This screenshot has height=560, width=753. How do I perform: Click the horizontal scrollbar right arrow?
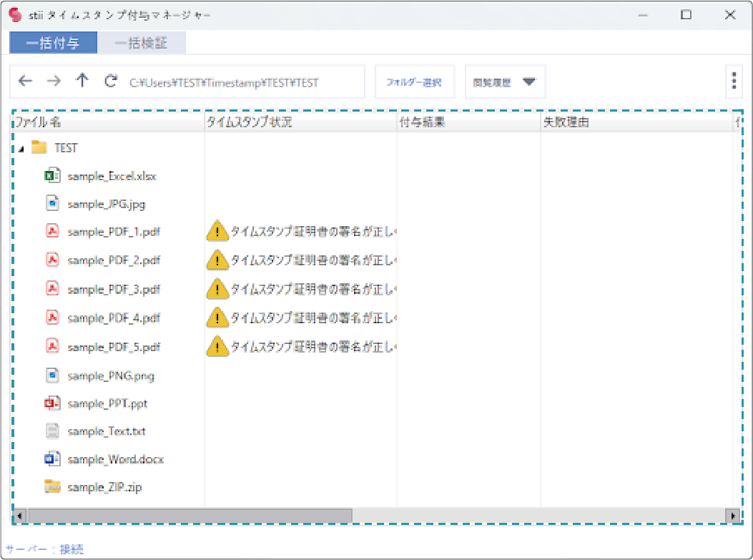coord(732,515)
